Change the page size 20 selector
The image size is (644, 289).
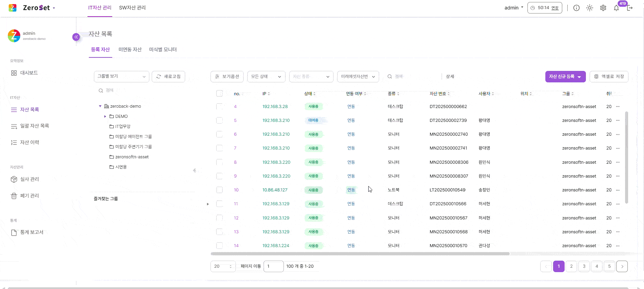click(223, 266)
